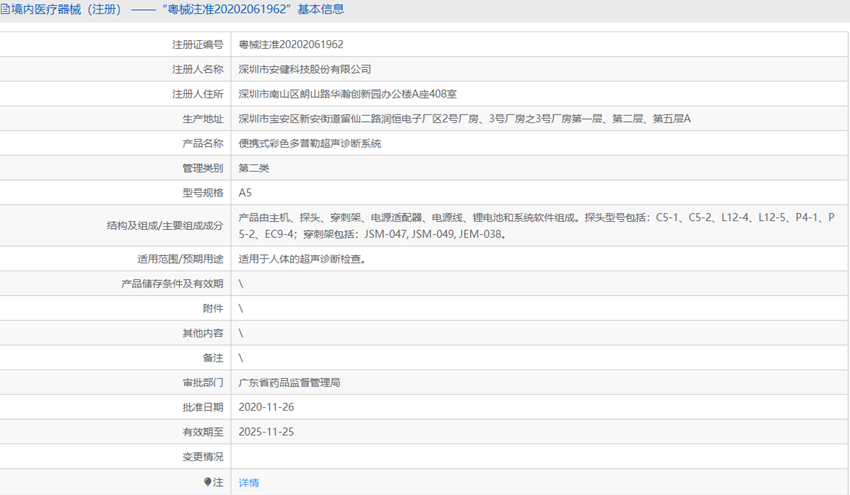Select product name 便携式彩色多普勒超声诊断系统
The width and height of the screenshot is (850, 495).
point(310,144)
